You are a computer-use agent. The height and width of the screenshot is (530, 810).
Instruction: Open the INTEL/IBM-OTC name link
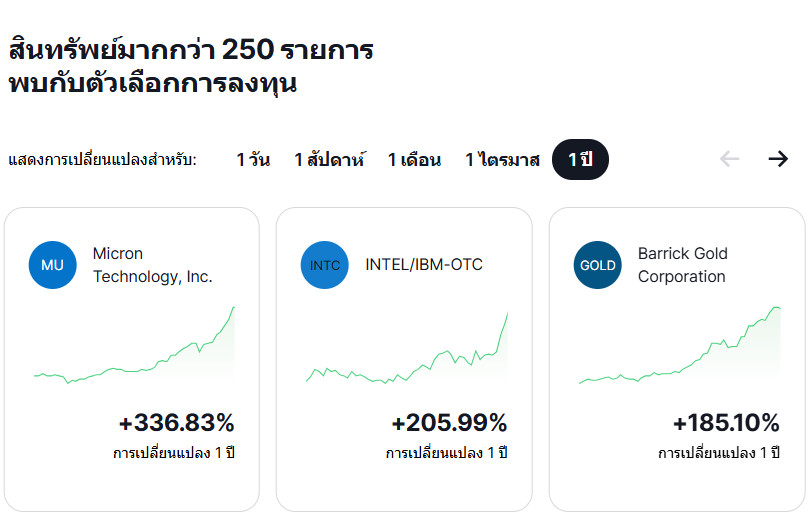point(424,265)
